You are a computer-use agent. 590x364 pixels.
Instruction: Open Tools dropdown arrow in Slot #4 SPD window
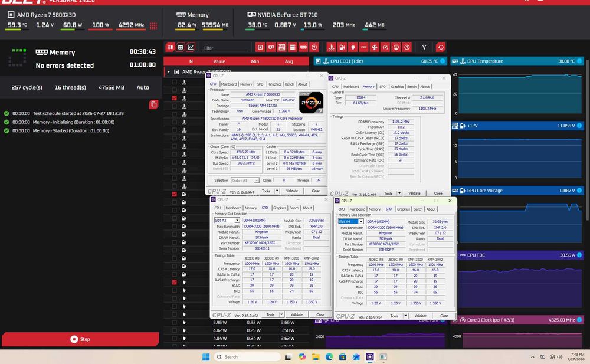pos(405,316)
